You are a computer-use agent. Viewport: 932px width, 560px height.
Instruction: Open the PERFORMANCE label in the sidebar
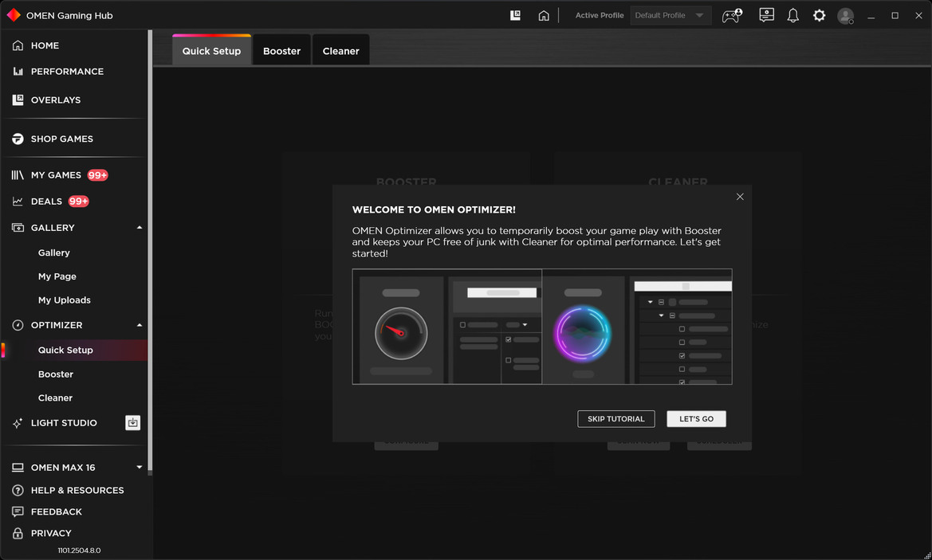point(67,71)
